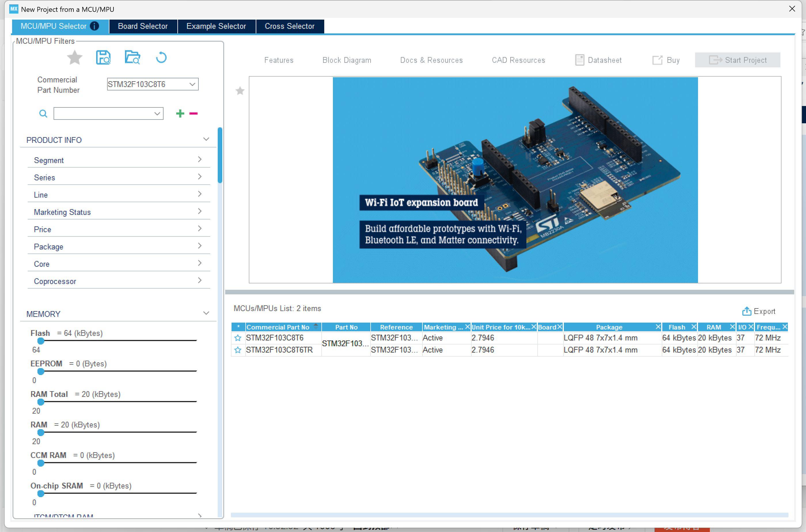The image size is (806, 532).
Task: Click the Flash memory slider handle
Action: (x=41, y=341)
